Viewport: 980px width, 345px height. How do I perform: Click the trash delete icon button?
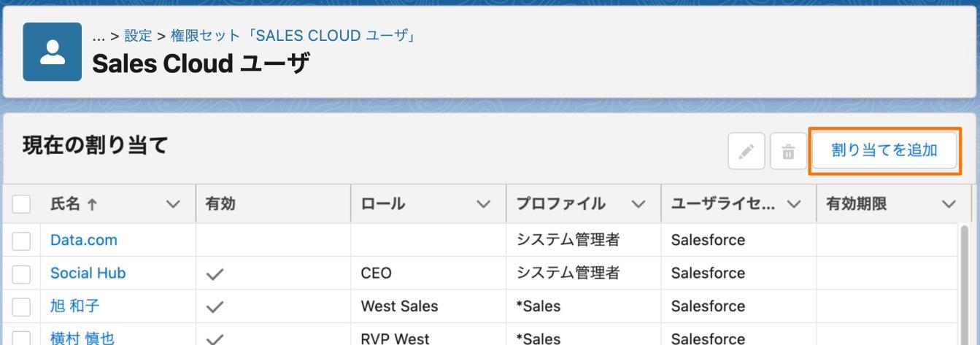point(788,152)
